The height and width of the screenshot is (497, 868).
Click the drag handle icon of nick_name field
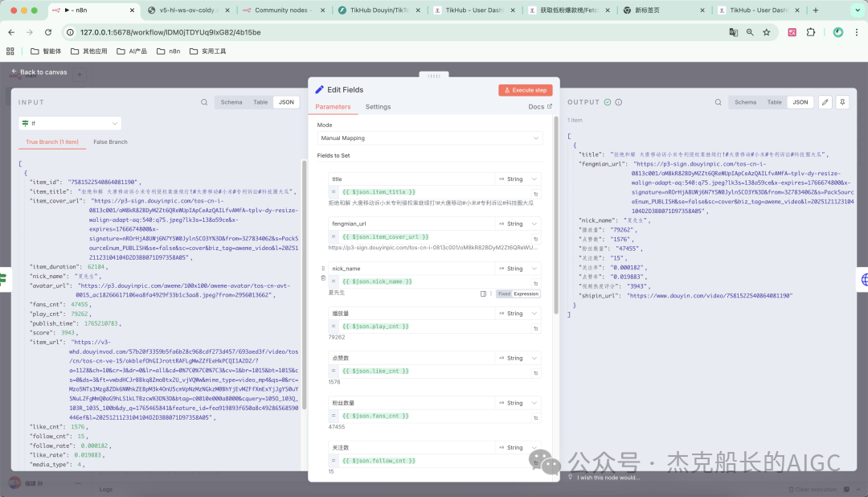point(323,268)
